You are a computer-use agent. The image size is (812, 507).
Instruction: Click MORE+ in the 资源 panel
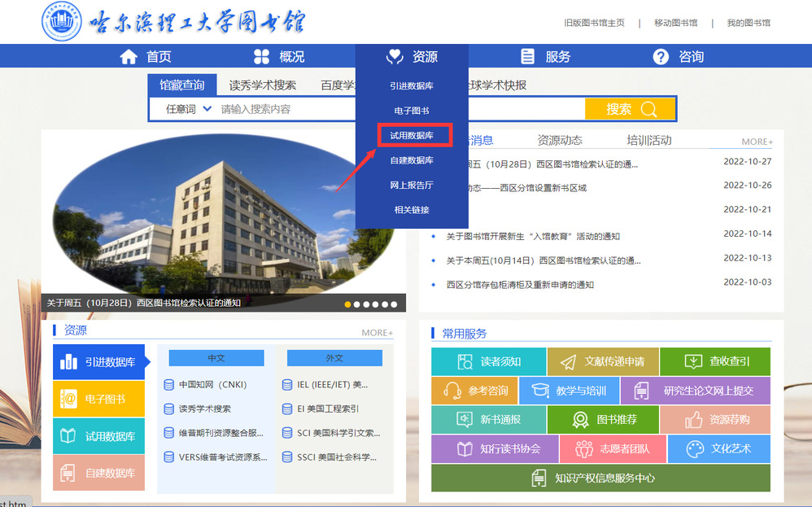pyautogui.click(x=377, y=333)
